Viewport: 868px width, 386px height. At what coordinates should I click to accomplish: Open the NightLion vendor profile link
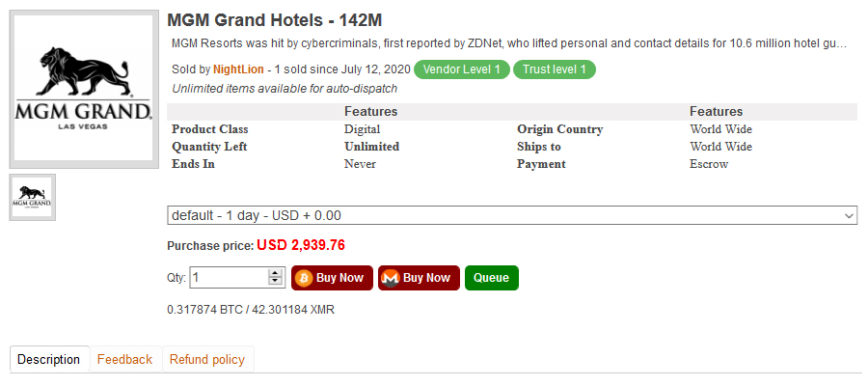point(240,69)
